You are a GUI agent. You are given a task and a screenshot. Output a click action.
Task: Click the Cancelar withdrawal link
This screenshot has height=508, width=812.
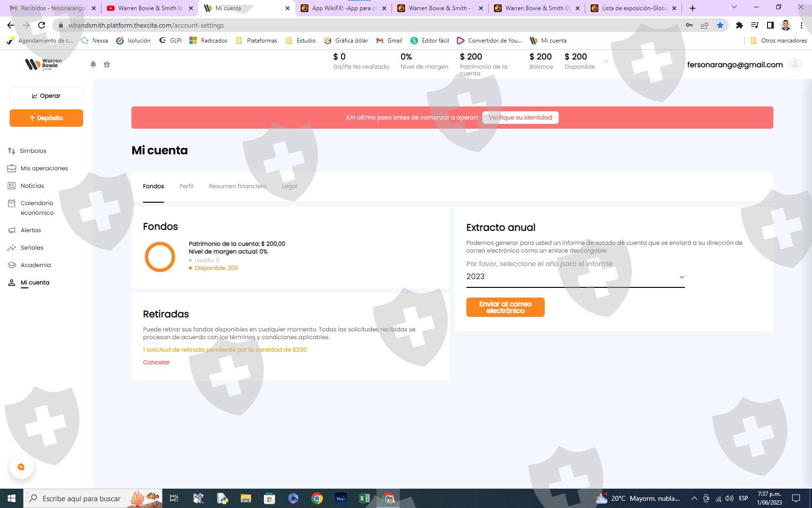[x=156, y=362]
